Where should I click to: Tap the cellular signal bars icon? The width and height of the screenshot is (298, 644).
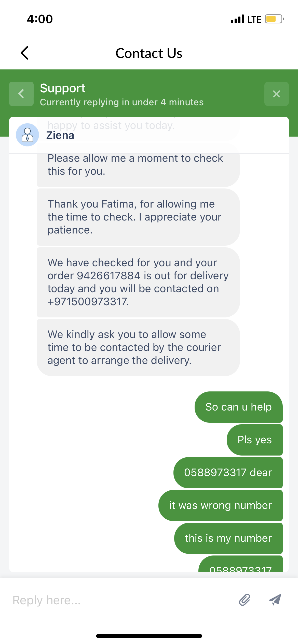[237, 19]
